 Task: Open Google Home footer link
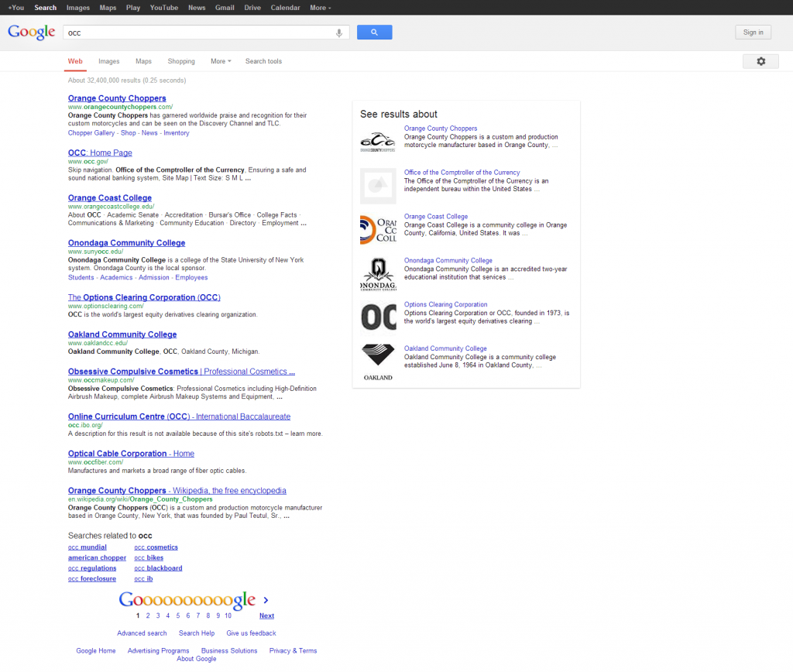95,651
